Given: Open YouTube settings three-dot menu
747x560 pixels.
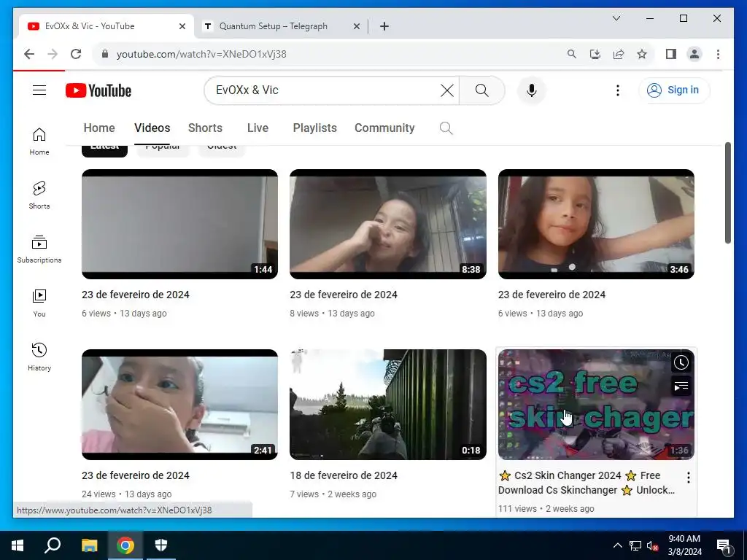Looking at the screenshot, I should pos(618,90).
